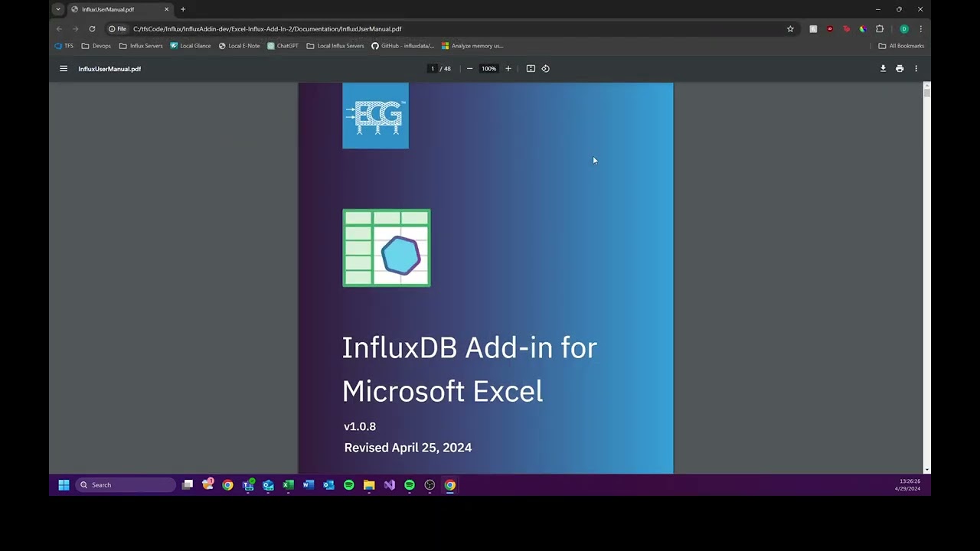Open the TFS bookmark
Screen dimensions: 980x551
pyautogui.click(x=64, y=46)
